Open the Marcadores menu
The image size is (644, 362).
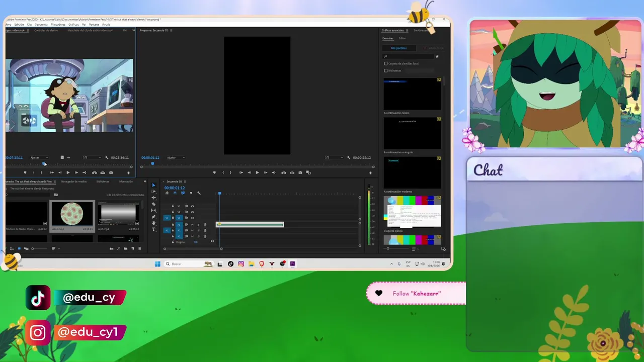click(x=58, y=24)
